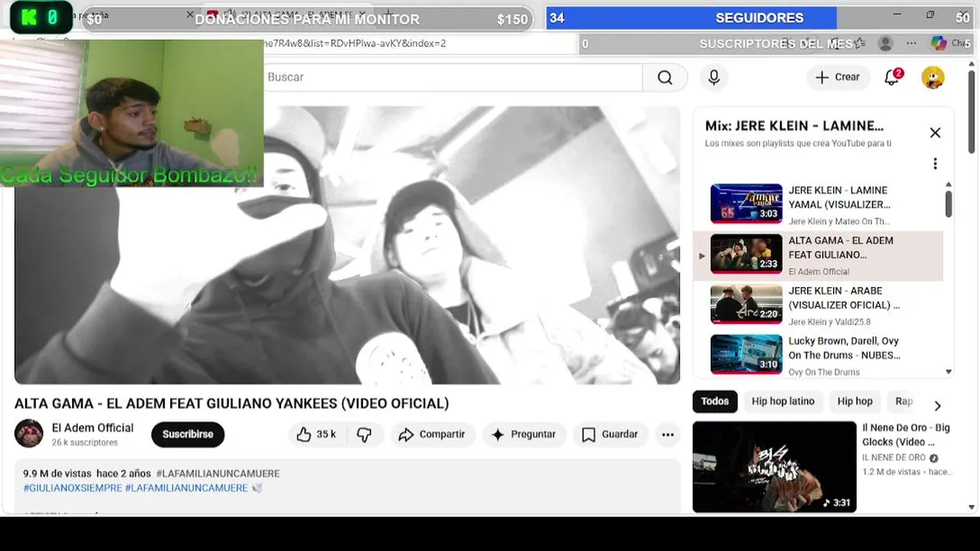
Task: Open the notifications bell
Action: pos(892,77)
